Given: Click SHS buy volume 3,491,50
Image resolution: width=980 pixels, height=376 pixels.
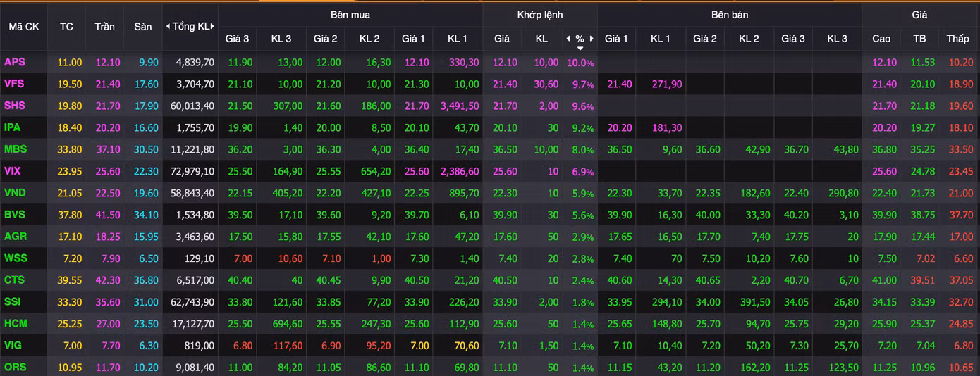Looking at the screenshot, I should (460, 106).
